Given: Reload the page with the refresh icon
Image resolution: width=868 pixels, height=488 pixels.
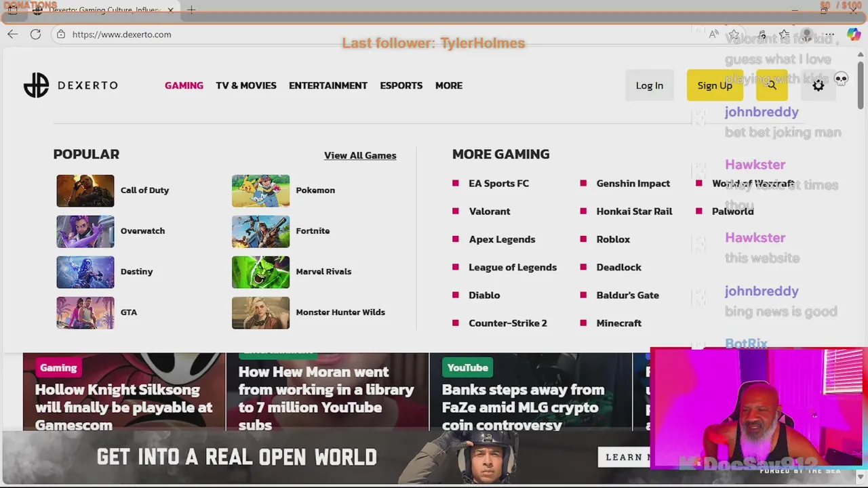Looking at the screenshot, I should click(x=35, y=34).
